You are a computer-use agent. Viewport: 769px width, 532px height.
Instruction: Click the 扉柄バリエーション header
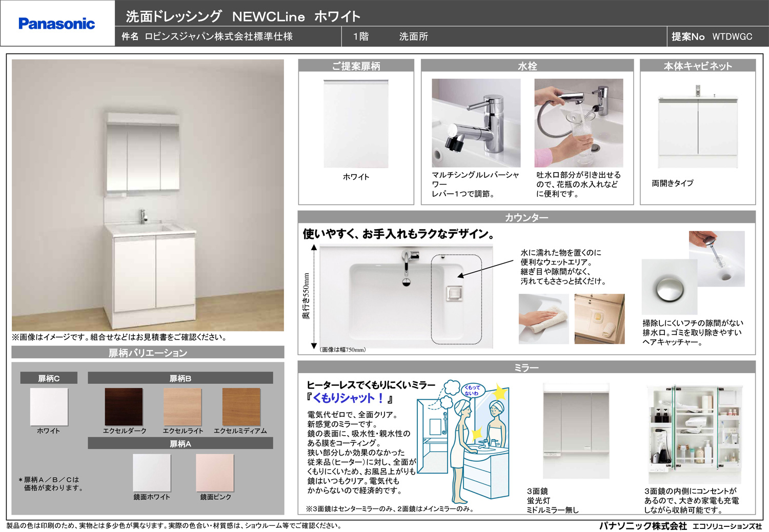(x=148, y=353)
